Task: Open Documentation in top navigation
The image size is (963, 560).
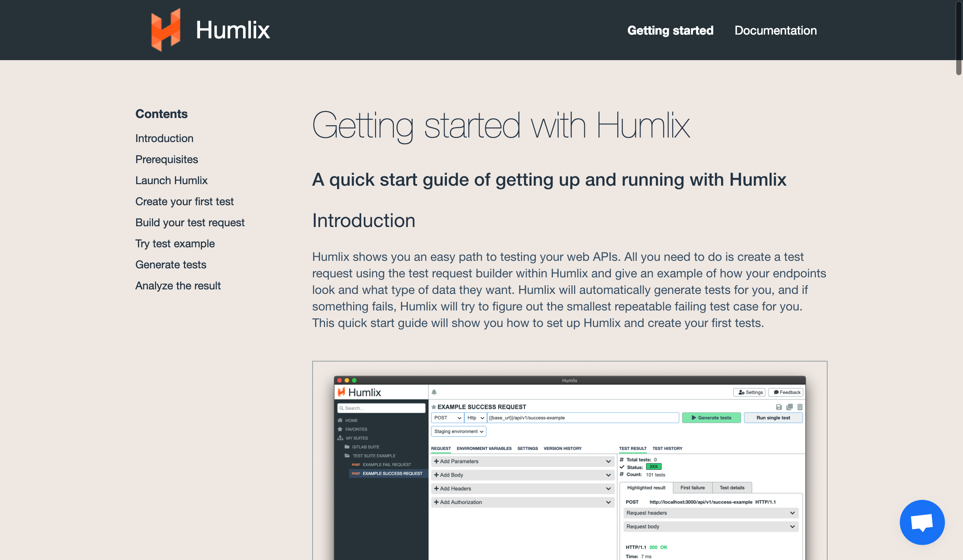Action: coord(775,30)
